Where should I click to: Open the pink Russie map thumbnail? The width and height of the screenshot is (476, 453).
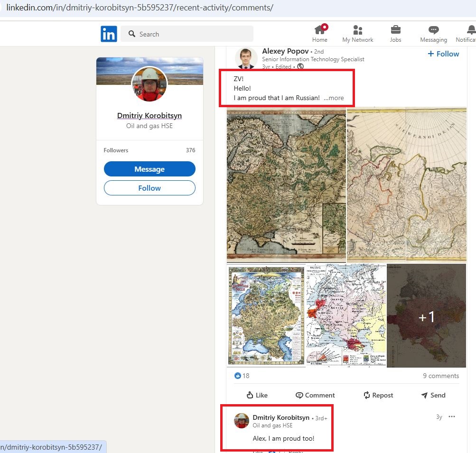tap(346, 315)
